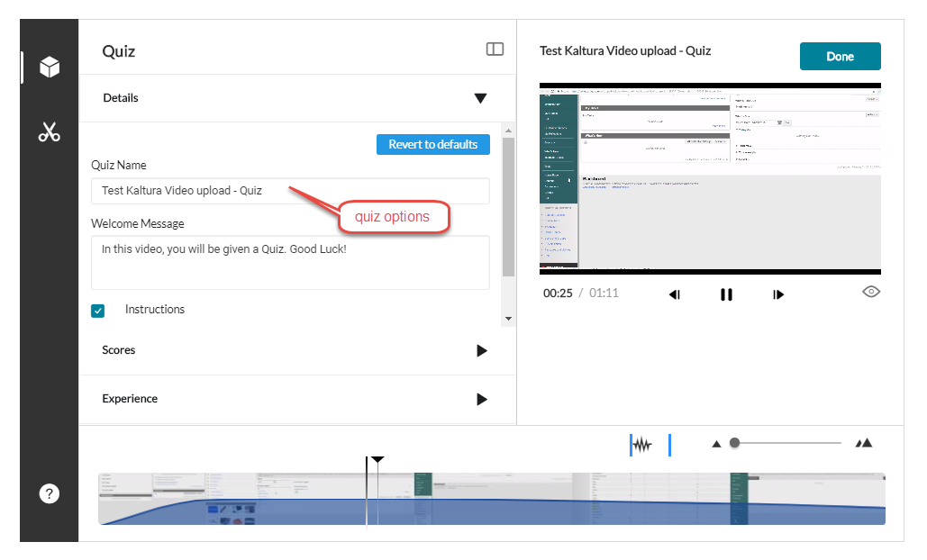The width and height of the screenshot is (927, 560).
Task: Step back one frame in video
Action: (x=674, y=294)
